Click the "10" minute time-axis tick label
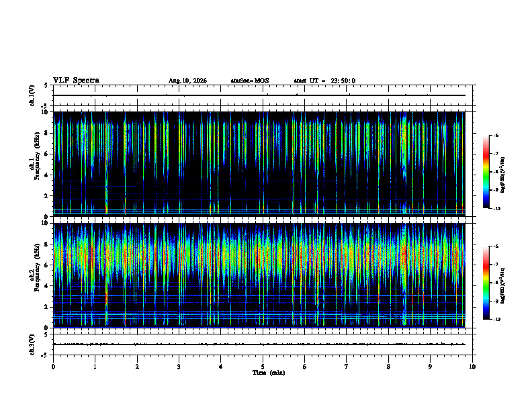Viewport: 532px width, 411px height. [472, 367]
